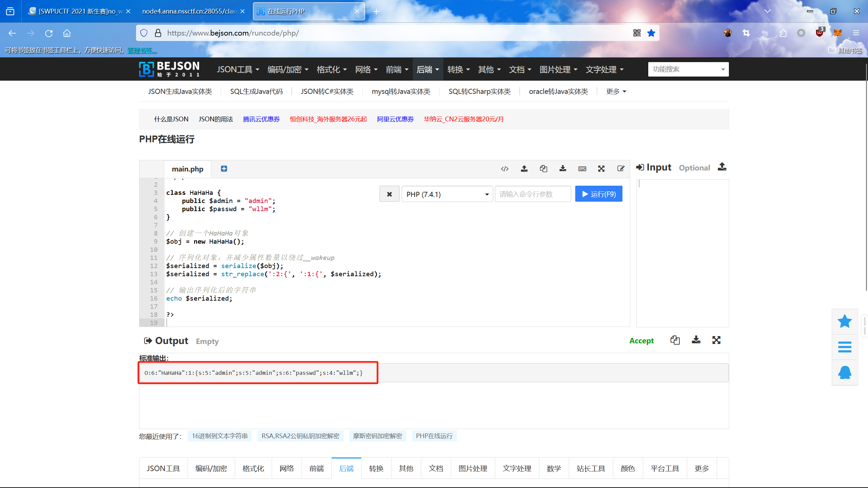Click the QQ penguin contact sidebar icon
The image size is (868, 488).
point(845,372)
